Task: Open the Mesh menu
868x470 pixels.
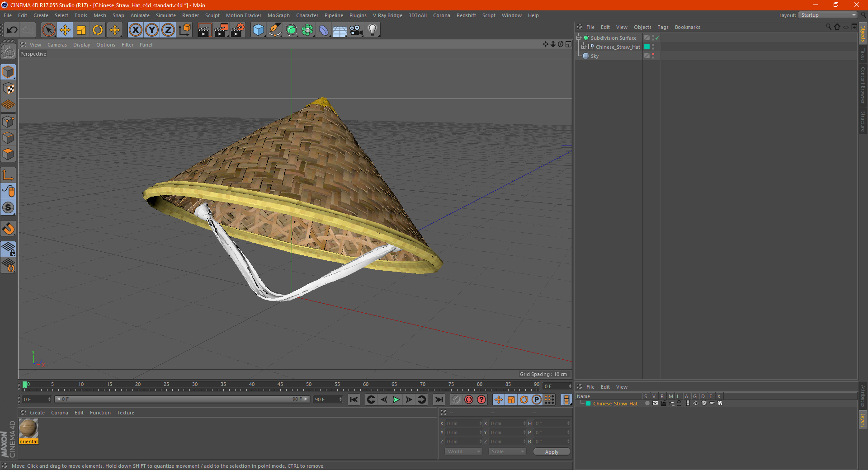Action: [x=99, y=15]
